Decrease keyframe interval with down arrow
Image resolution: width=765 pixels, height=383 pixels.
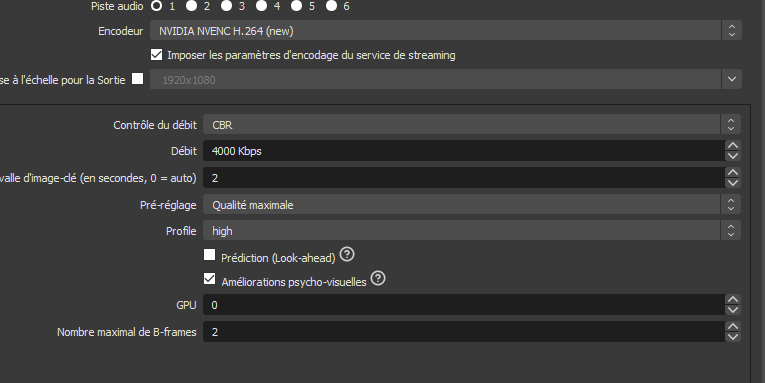[733, 183]
